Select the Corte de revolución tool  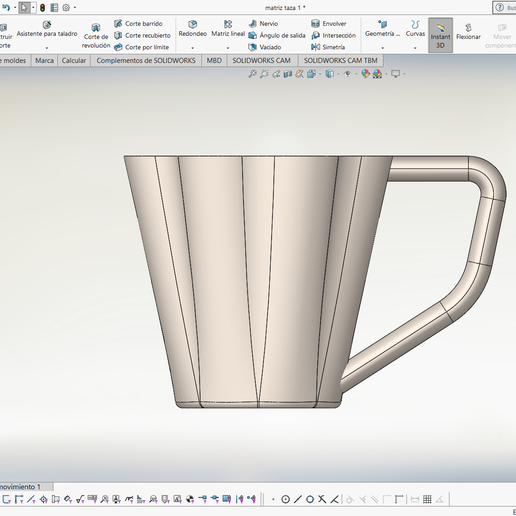[x=96, y=36]
